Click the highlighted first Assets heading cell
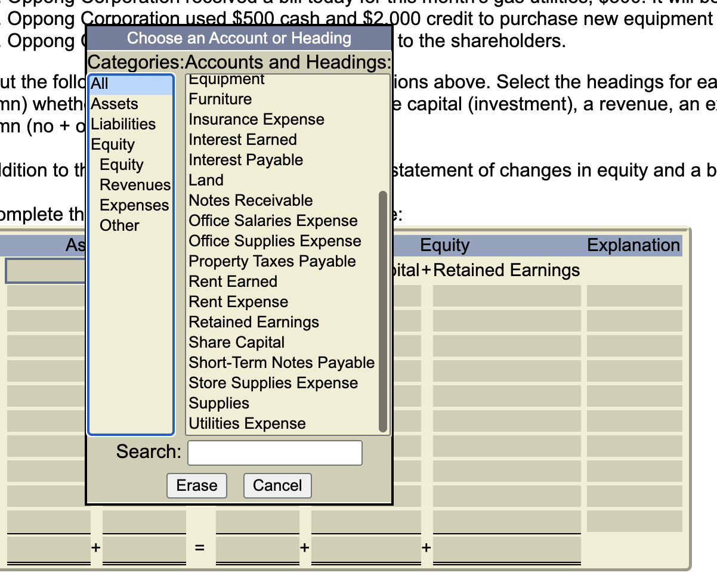Screen dimensions: 717x588 [47, 271]
